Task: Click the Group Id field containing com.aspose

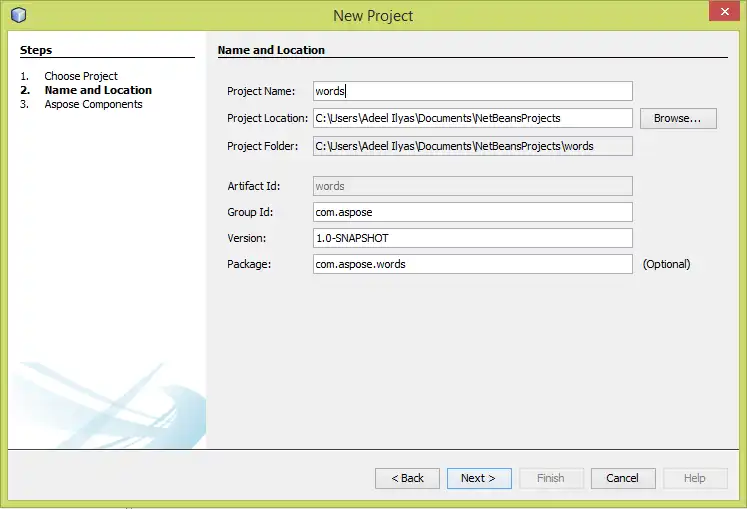Action: tap(473, 212)
